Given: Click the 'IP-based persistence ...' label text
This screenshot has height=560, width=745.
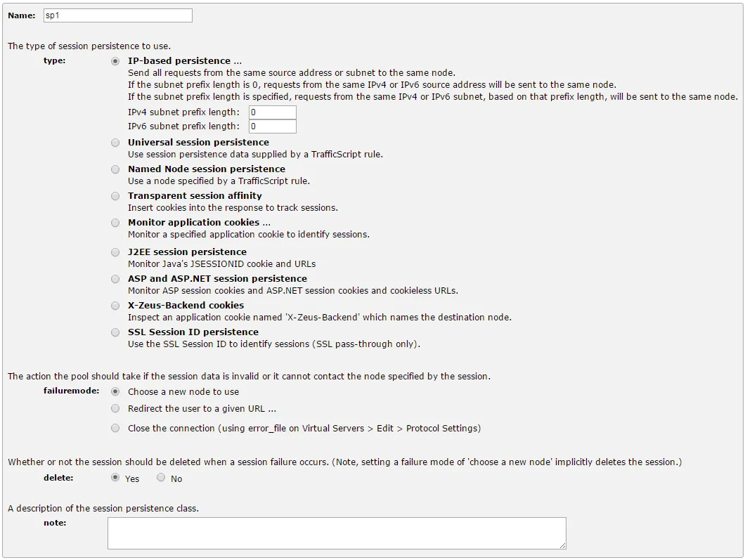Looking at the screenshot, I should [185, 61].
